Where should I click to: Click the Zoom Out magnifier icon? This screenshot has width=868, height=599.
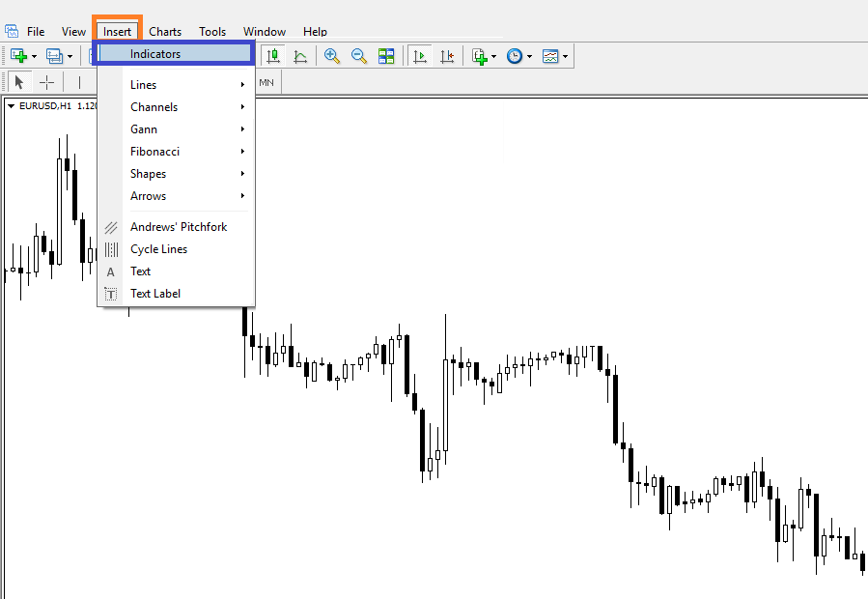pyautogui.click(x=359, y=56)
